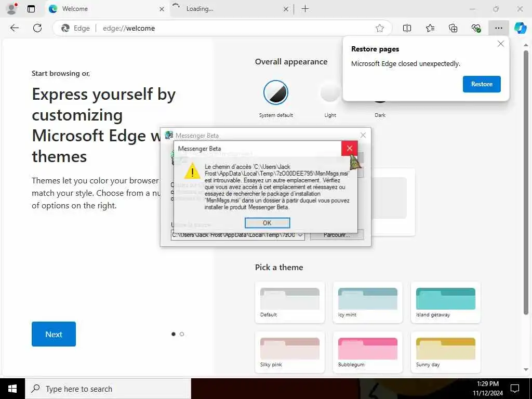Image resolution: width=532 pixels, height=399 pixels.
Task: Choose the Silky pink theme
Action: [290, 352]
